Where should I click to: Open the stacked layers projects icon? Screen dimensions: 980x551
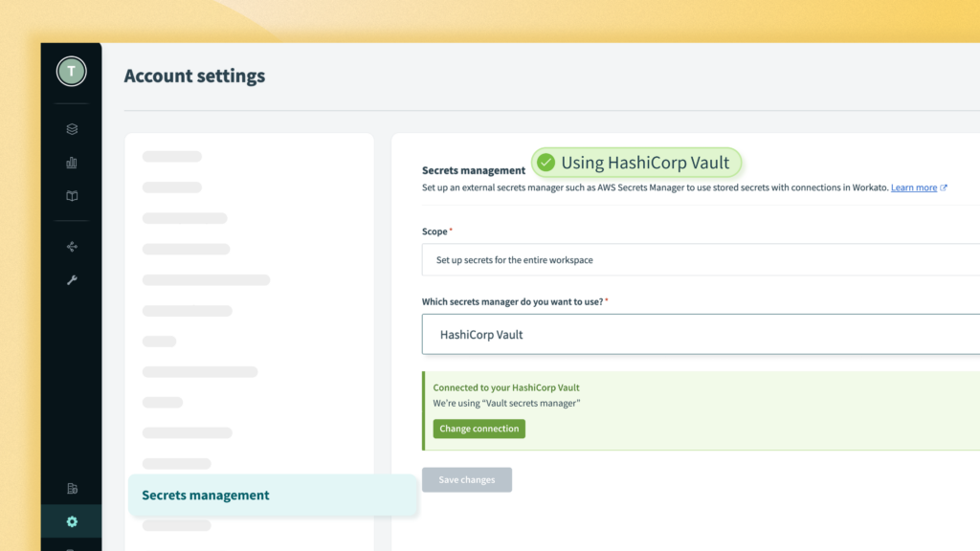[x=72, y=129]
